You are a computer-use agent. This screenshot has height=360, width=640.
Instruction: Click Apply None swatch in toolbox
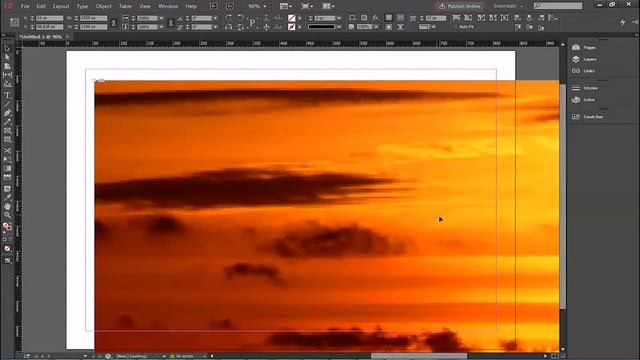tap(7, 249)
